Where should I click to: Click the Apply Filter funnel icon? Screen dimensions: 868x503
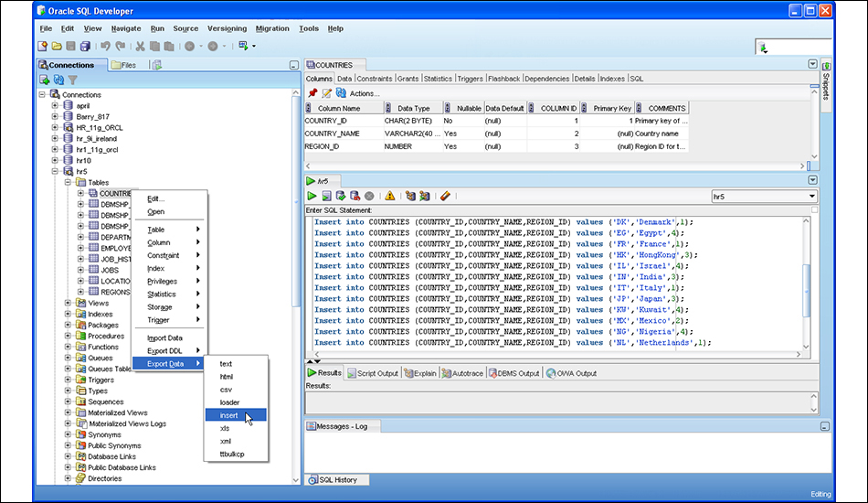click(x=72, y=80)
